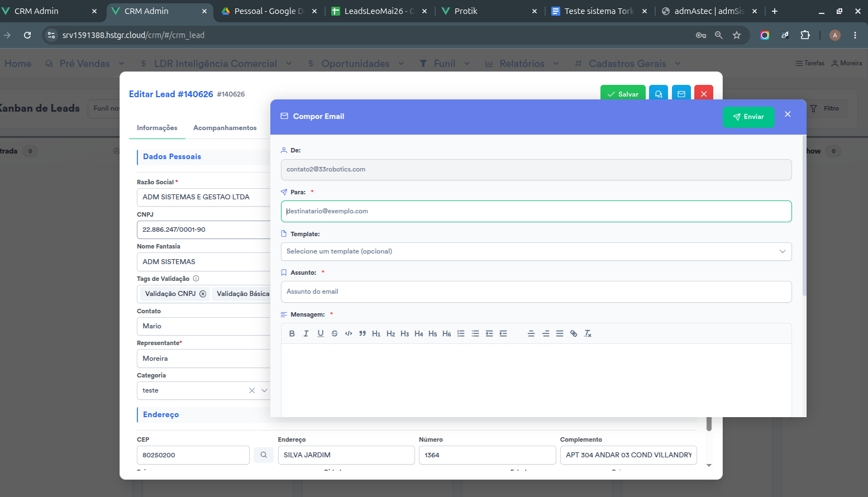Insert code block in message editor

click(x=349, y=333)
